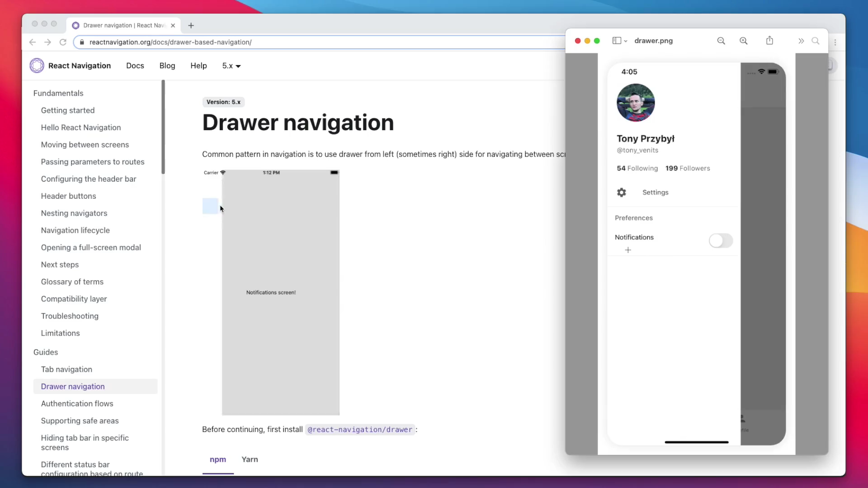868x488 pixels.
Task: Click the browser back arrow
Action: tap(32, 42)
